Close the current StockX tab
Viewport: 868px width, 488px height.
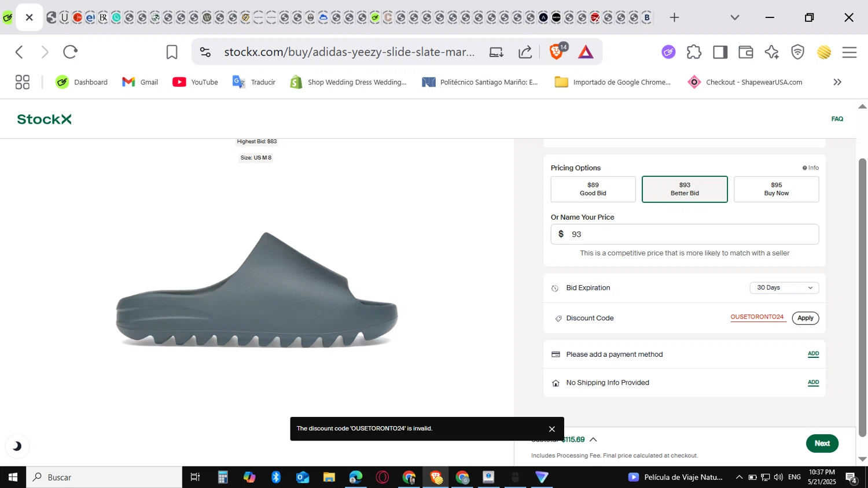click(x=29, y=17)
